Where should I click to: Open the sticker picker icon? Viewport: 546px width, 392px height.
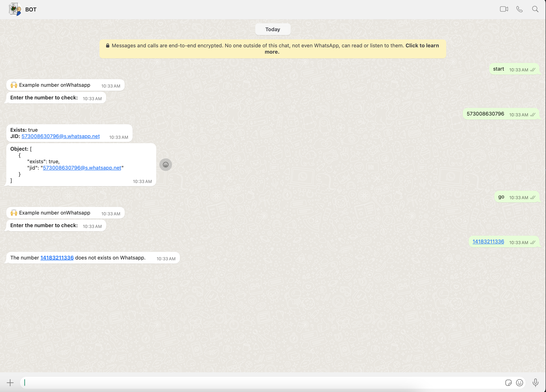pos(508,383)
